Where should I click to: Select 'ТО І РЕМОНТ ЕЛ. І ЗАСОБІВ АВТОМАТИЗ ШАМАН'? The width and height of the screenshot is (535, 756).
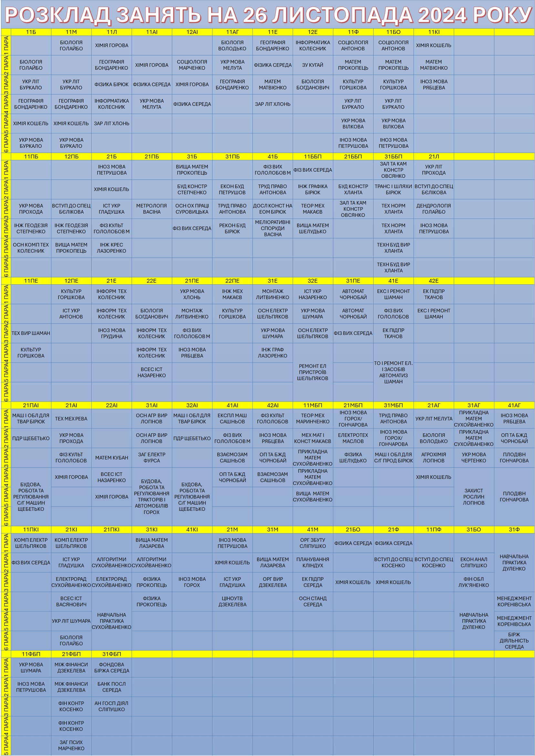[x=393, y=372]
